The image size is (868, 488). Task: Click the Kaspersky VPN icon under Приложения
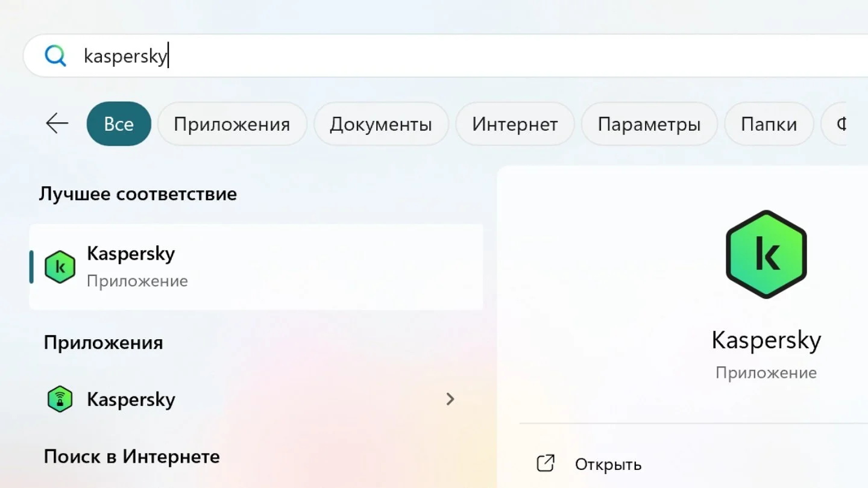pyautogui.click(x=60, y=399)
